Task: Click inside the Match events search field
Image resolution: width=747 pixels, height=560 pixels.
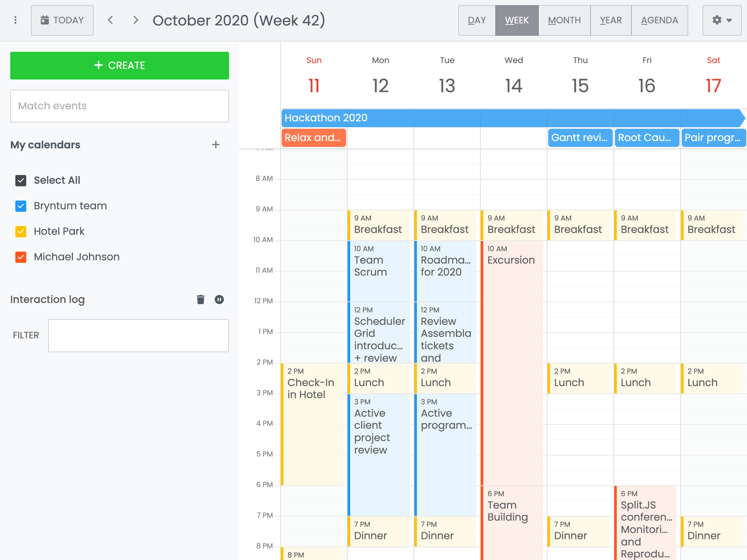Action: click(120, 106)
